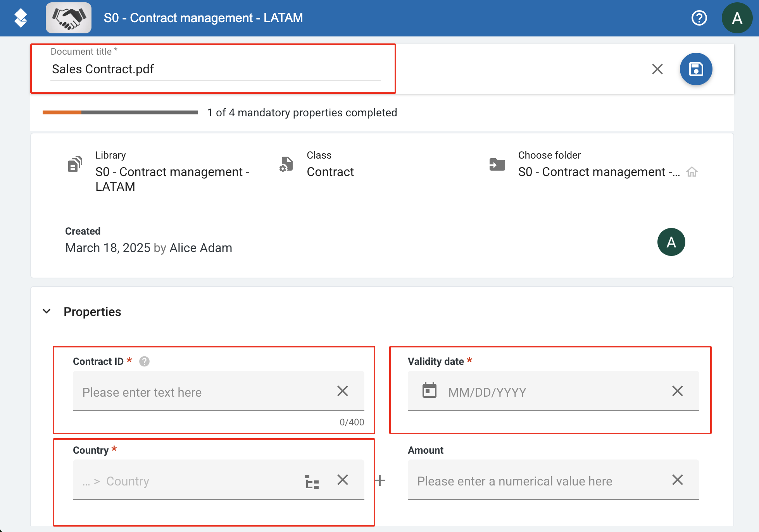The width and height of the screenshot is (759, 532).
Task: Add another Country value with plus
Action: click(381, 481)
